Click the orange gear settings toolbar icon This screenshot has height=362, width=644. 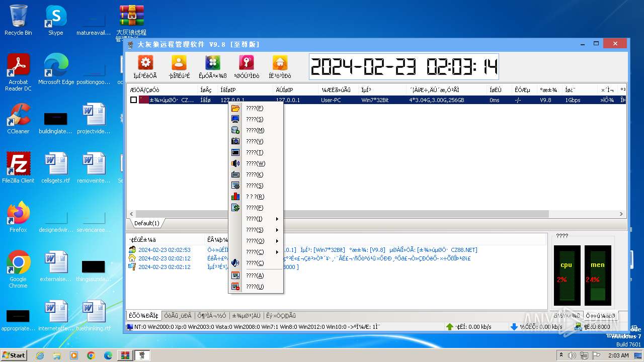(145, 63)
